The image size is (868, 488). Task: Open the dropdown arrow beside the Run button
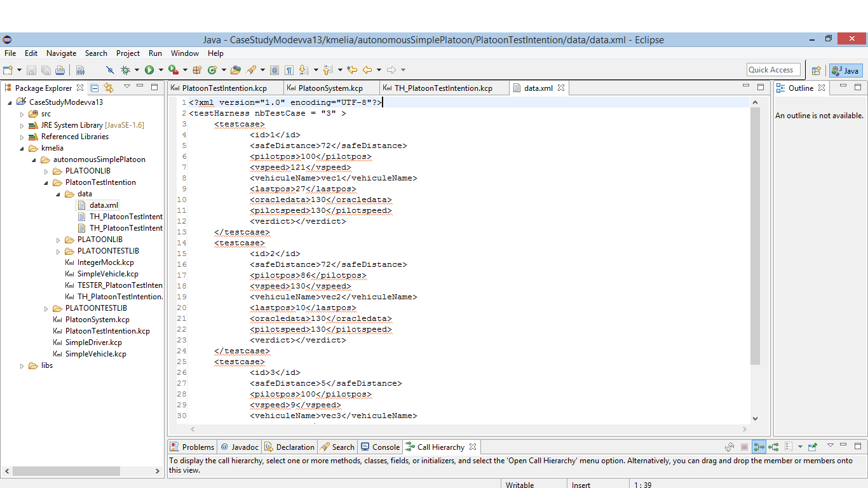click(x=161, y=70)
